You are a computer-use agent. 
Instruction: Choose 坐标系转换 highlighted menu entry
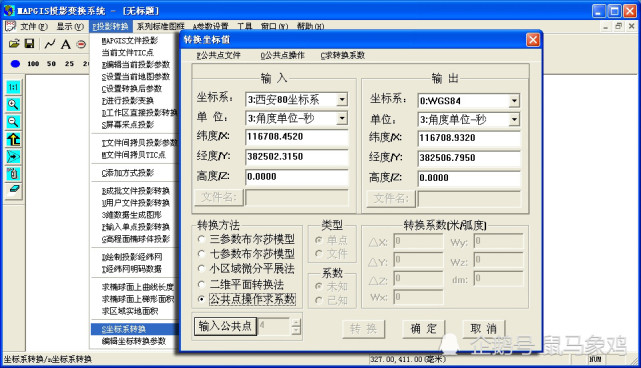coord(135,329)
